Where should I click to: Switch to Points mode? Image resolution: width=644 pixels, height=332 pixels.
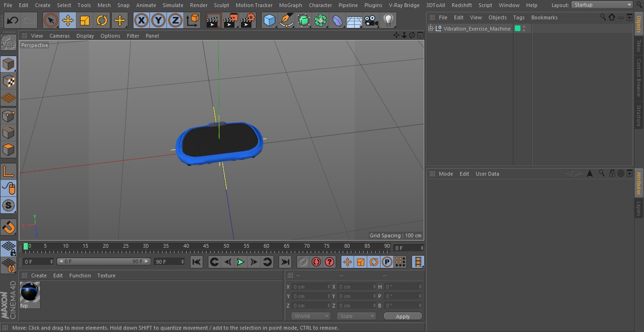(8, 115)
